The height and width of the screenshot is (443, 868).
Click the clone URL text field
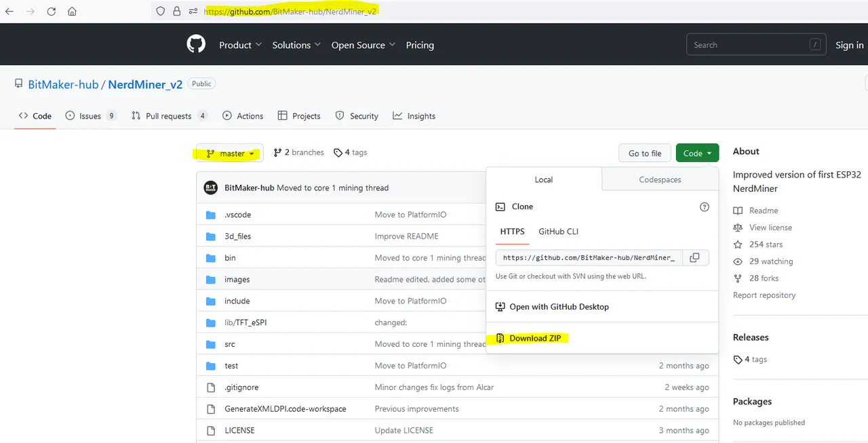(x=589, y=257)
